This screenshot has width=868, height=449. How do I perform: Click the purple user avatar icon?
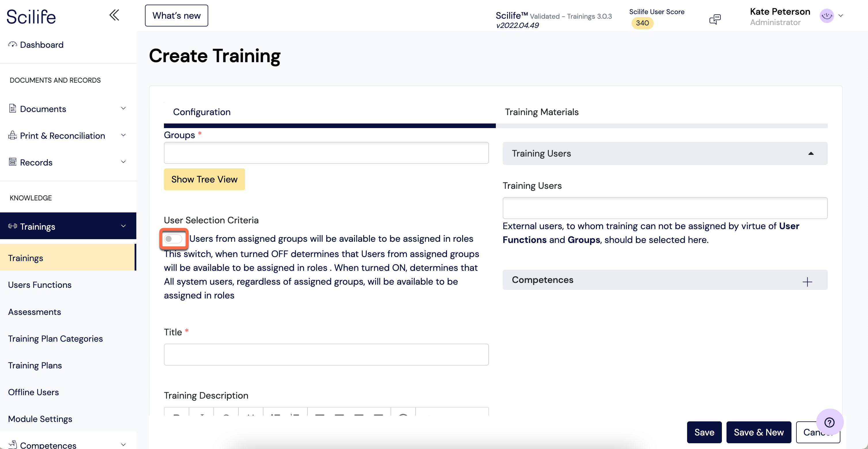coord(827,16)
